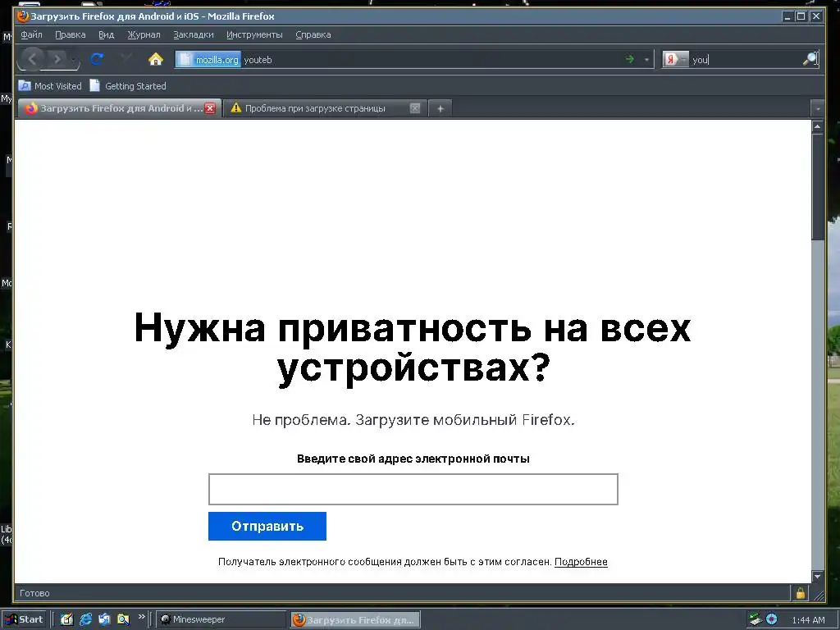
Task: Click the 'Введите свой адрес электронной почты' label
Action: 413,459
